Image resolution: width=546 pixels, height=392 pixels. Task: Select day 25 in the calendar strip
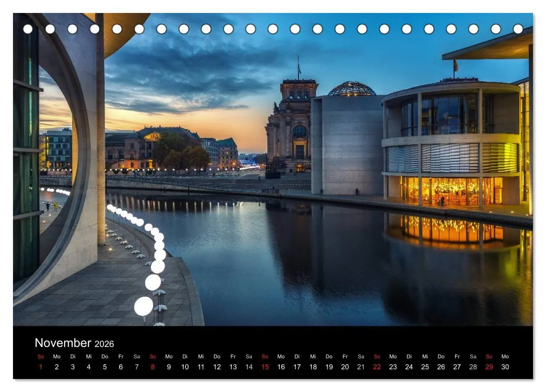pyautogui.click(x=425, y=367)
